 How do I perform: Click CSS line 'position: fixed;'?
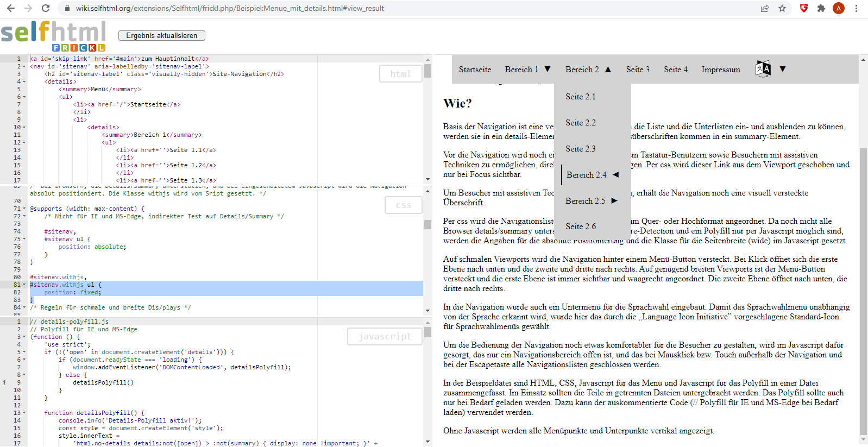(73, 292)
